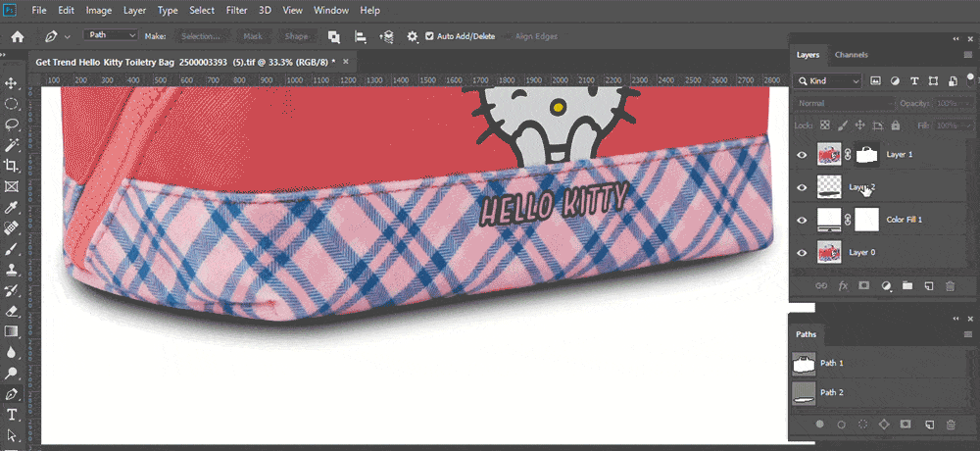Select the Brush tool
The height and width of the screenshot is (451, 980).
[11, 249]
